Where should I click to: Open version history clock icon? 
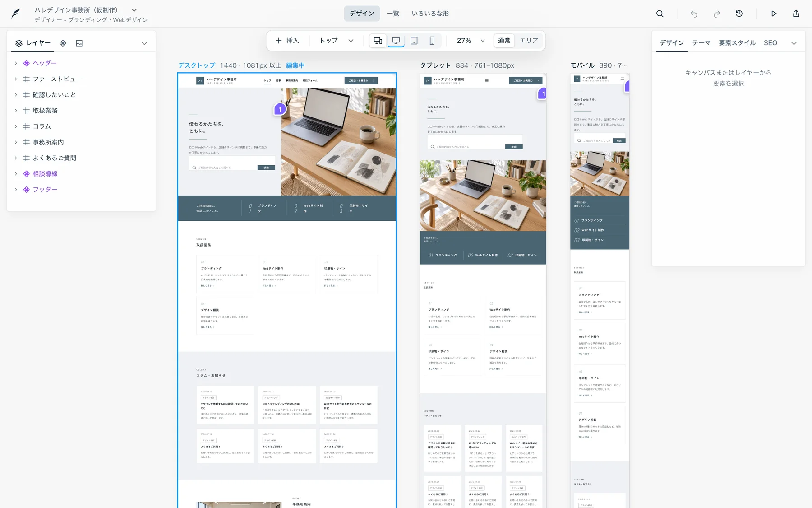(739, 14)
